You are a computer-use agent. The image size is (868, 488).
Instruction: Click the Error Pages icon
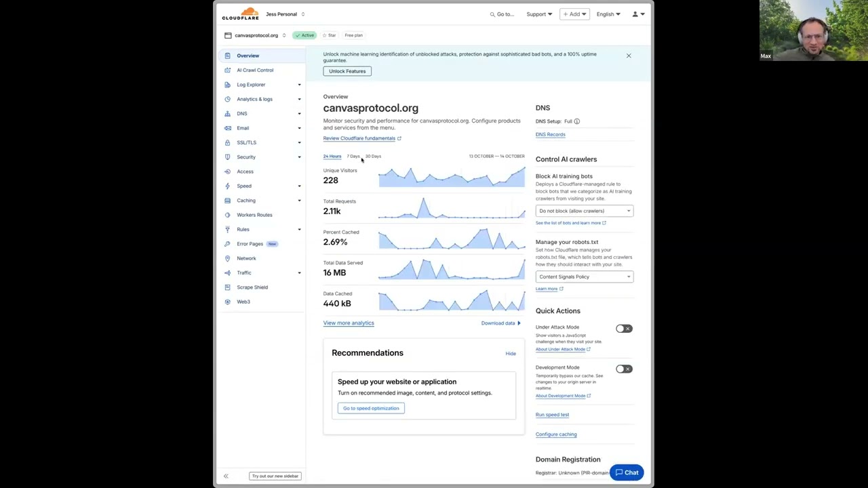point(228,244)
